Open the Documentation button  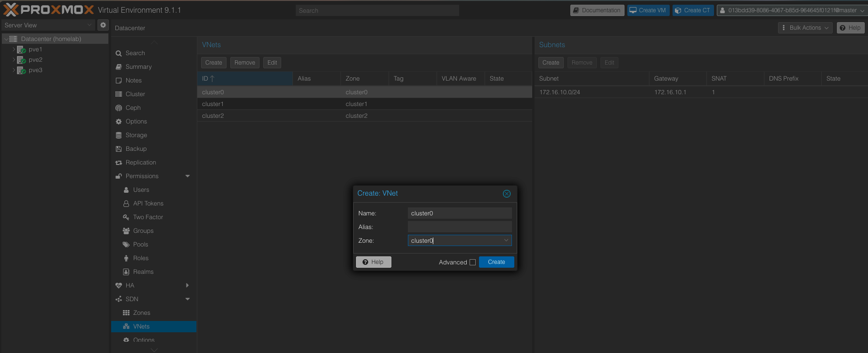pyautogui.click(x=597, y=10)
